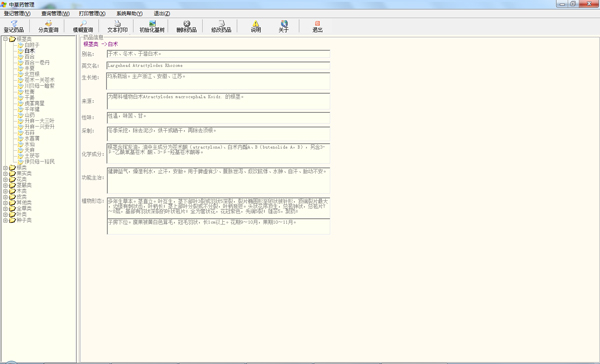600x364 pixels.
Task: Click into the 生长地 text box
Action: [218, 81]
